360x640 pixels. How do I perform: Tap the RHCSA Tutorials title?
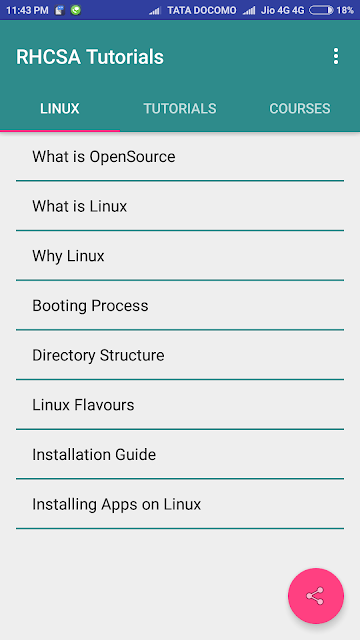[x=90, y=57]
